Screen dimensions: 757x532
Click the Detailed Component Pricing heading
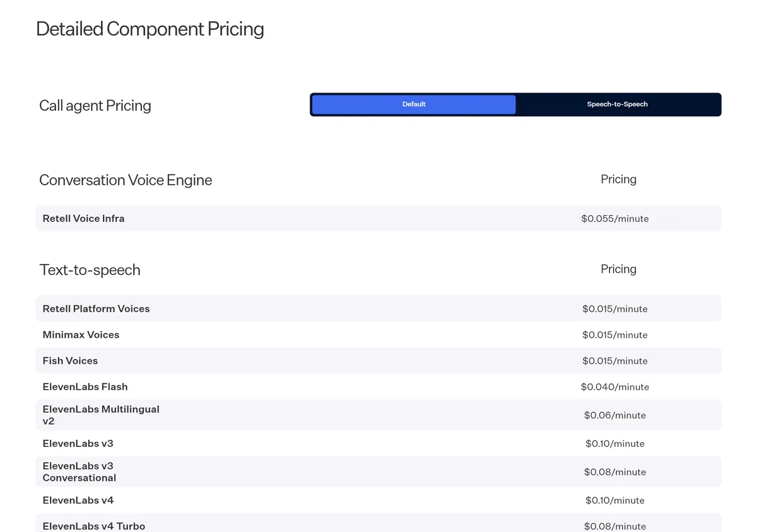point(150,29)
